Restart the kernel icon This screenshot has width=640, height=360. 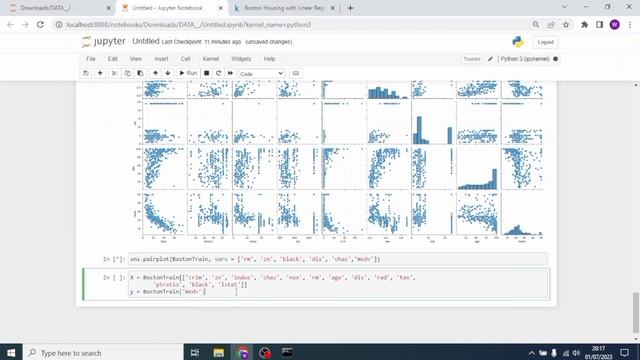(x=218, y=73)
